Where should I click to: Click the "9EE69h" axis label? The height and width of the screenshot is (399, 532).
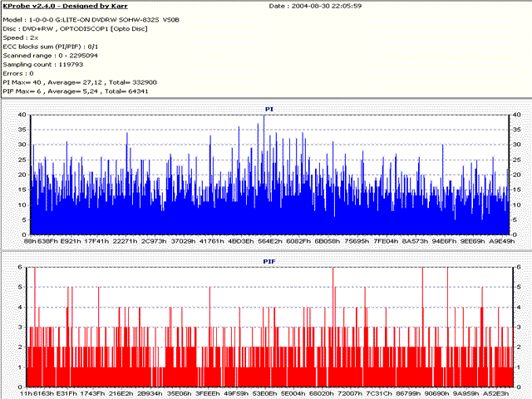pyautogui.click(x=473, y=241)
